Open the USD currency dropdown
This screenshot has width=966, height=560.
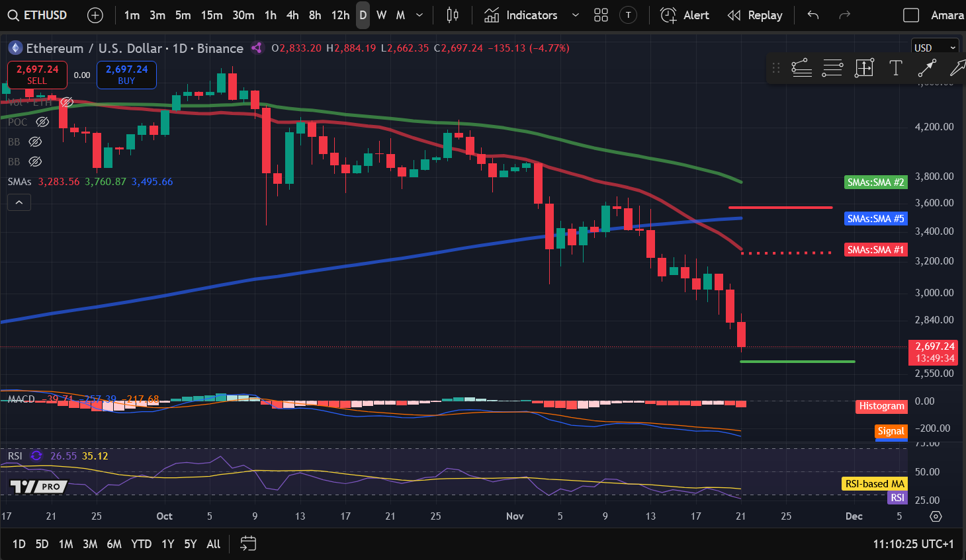tap(935, 46)
